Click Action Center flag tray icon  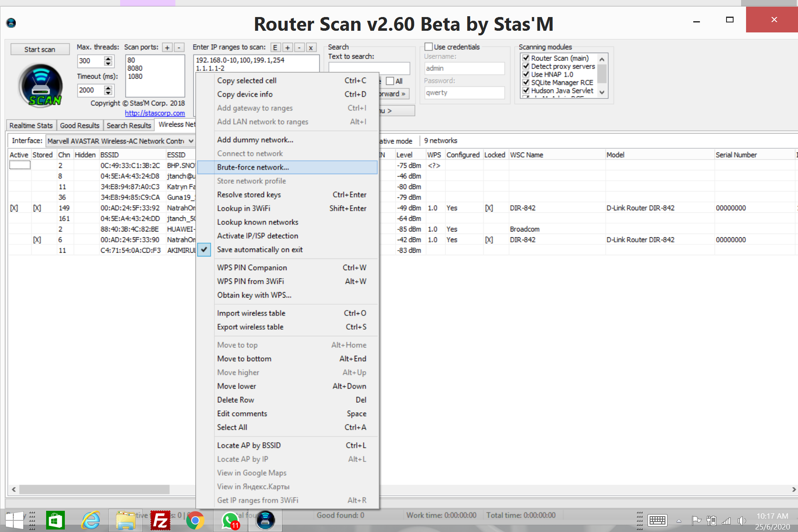point(696,520)
